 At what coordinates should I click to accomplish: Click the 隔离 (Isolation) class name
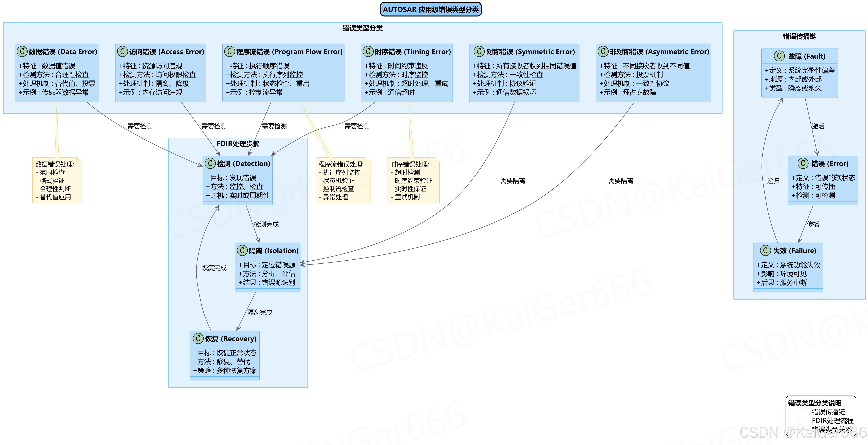point(274,251)
